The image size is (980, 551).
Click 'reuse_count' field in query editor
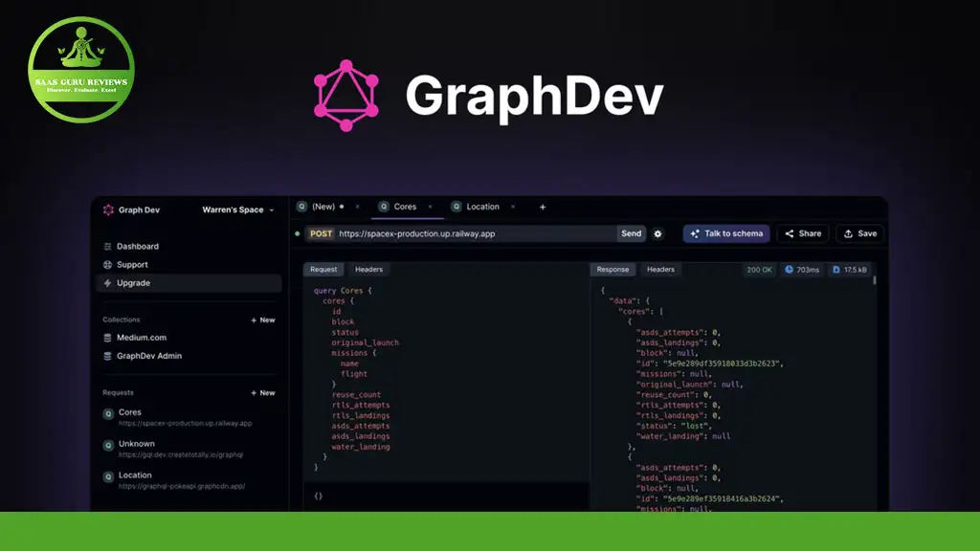tap(356, 395)
